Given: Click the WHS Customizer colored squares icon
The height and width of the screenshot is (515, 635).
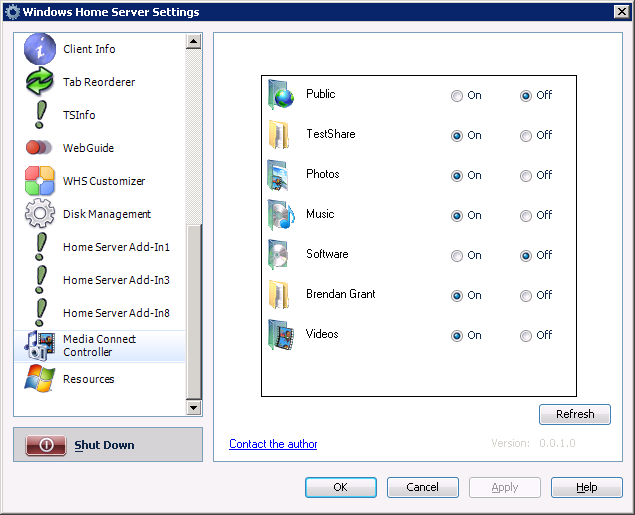Looking at the screenshot, I should click(40, 181).
